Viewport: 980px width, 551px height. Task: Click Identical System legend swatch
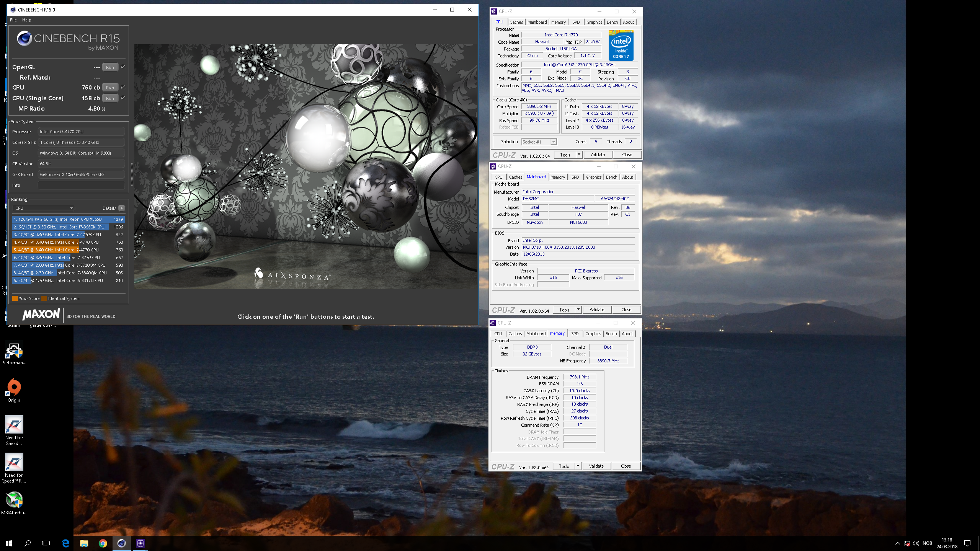44,298
